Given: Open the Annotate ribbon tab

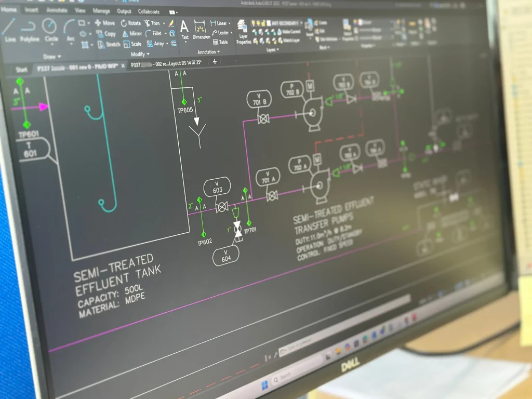Looking at the screenshot, I should click(57, 10).
